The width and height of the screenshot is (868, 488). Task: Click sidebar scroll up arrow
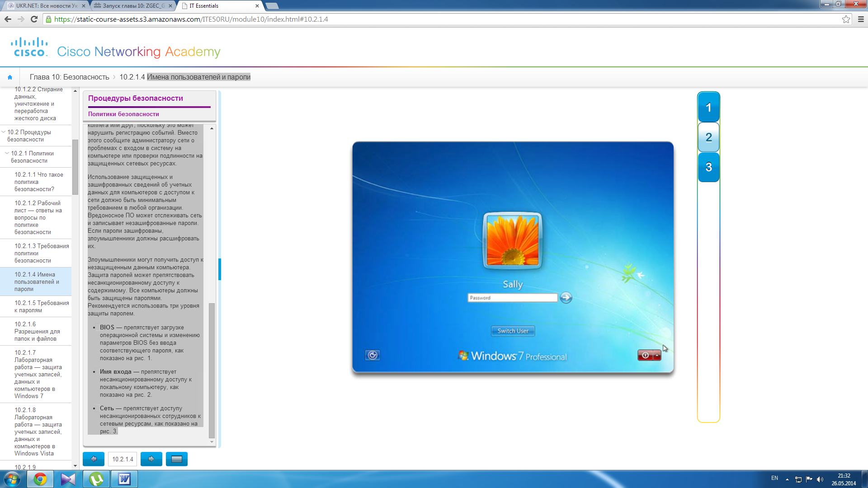tap(75, 91)
